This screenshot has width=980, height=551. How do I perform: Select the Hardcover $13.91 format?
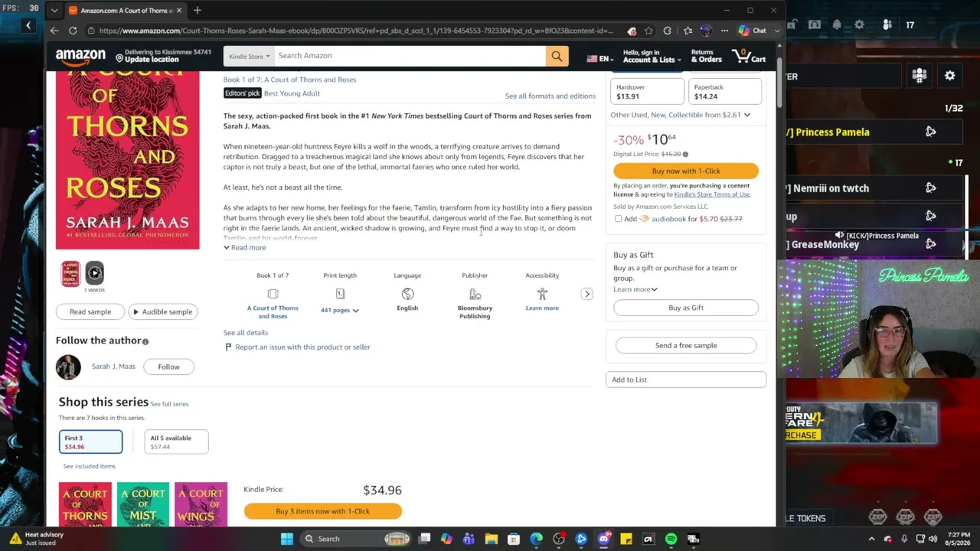click(x=647, y=92)
